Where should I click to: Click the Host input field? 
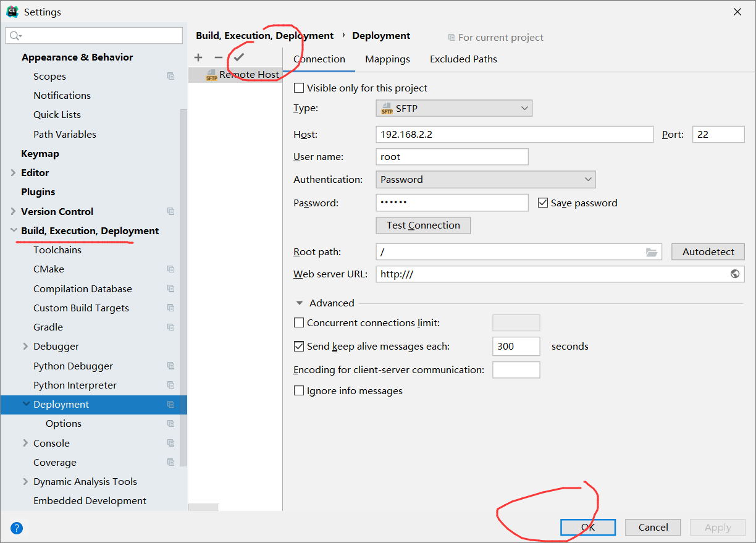[x=514, y=134]
